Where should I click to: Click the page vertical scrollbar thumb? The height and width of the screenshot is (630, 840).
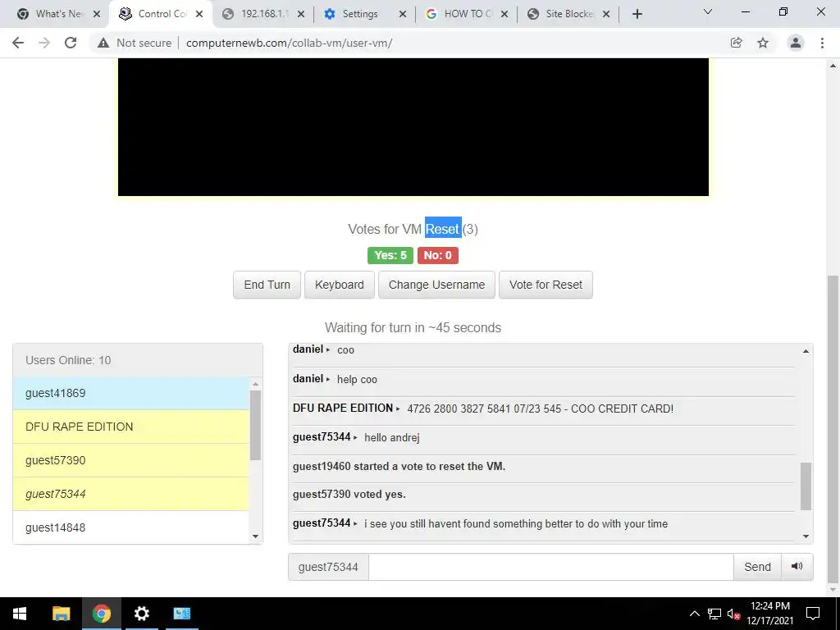click(833, 428)
